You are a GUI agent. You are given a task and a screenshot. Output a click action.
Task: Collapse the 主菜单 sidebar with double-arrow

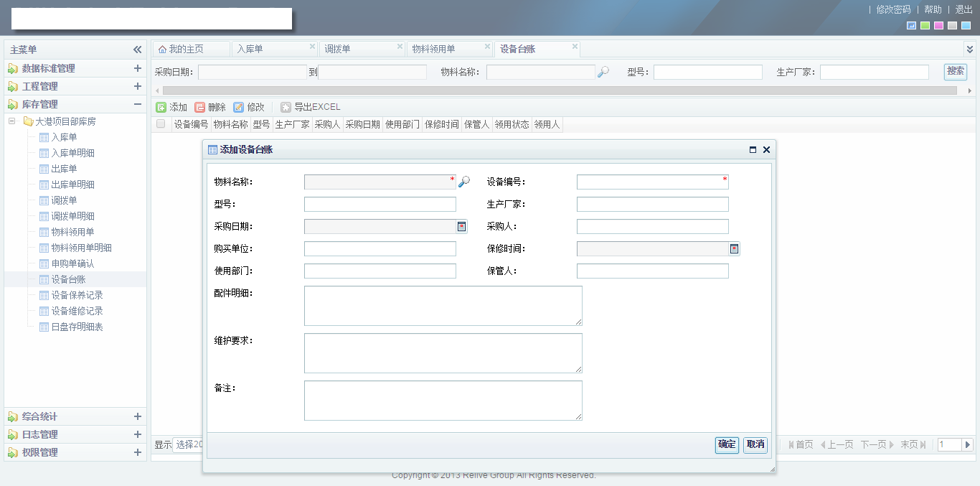click(137, 50)
